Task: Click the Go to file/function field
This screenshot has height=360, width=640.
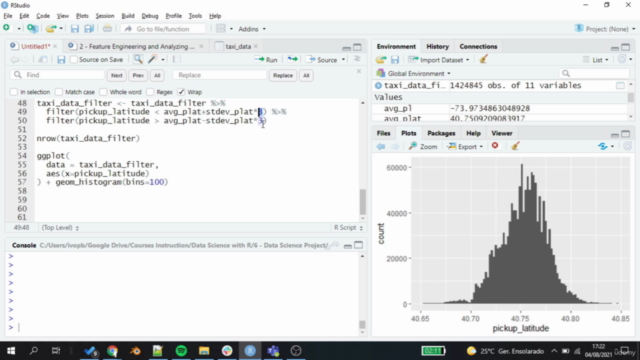Action: 163,29
